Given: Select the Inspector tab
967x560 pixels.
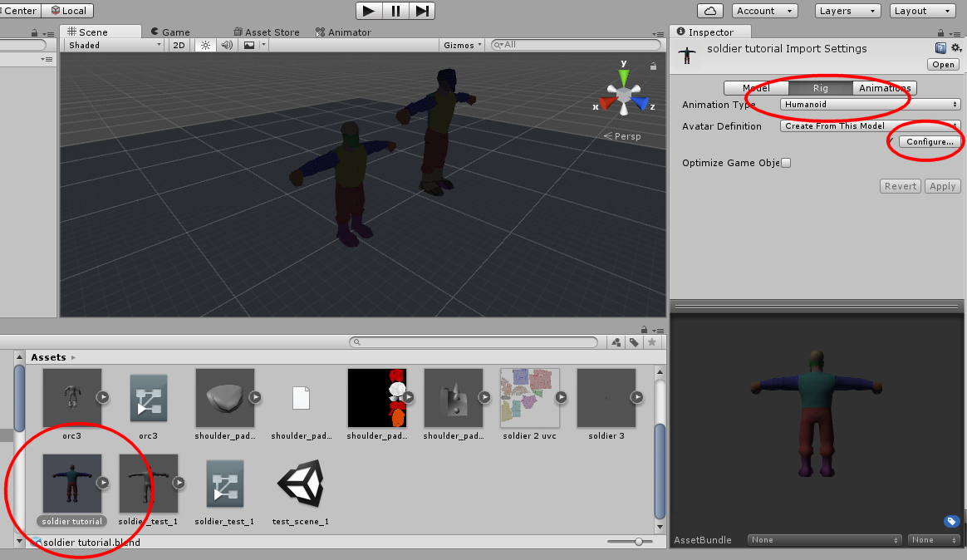Looking at the screenshot, I should 709,32.
